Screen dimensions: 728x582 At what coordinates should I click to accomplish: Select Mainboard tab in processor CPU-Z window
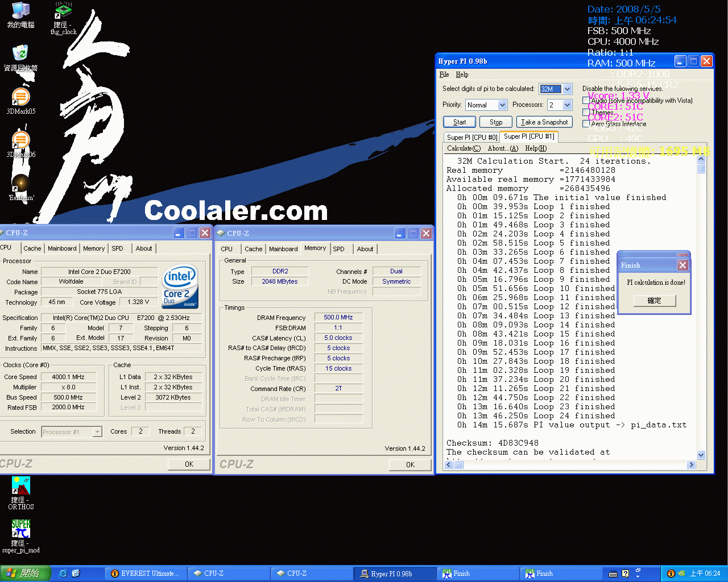(x=62, y=248)
